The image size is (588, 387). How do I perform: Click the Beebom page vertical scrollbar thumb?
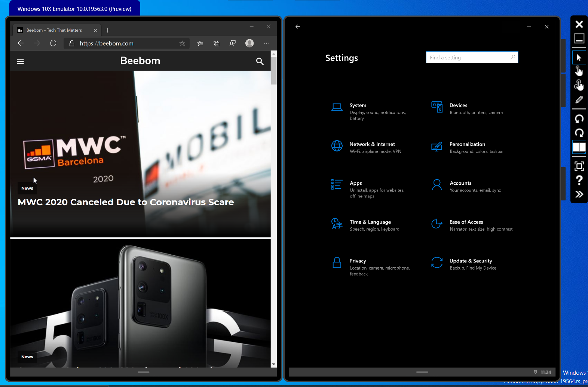click(x=274, y=71)
